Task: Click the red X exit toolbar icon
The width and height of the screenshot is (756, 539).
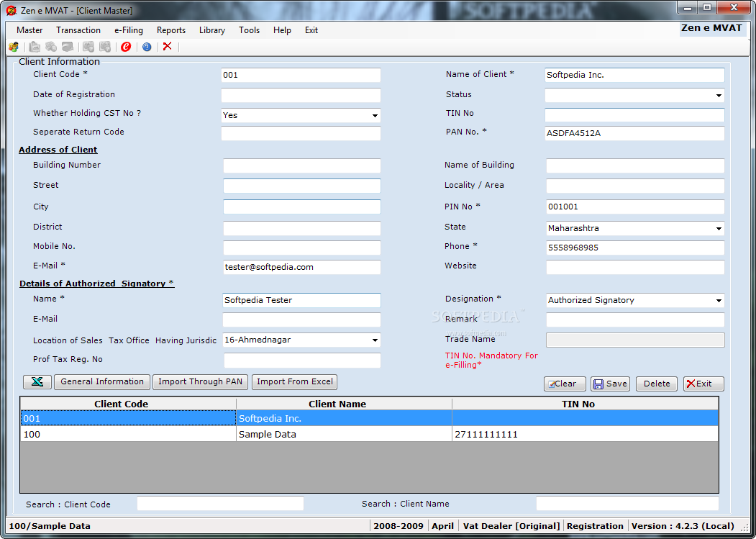Action: coord(168,46)
